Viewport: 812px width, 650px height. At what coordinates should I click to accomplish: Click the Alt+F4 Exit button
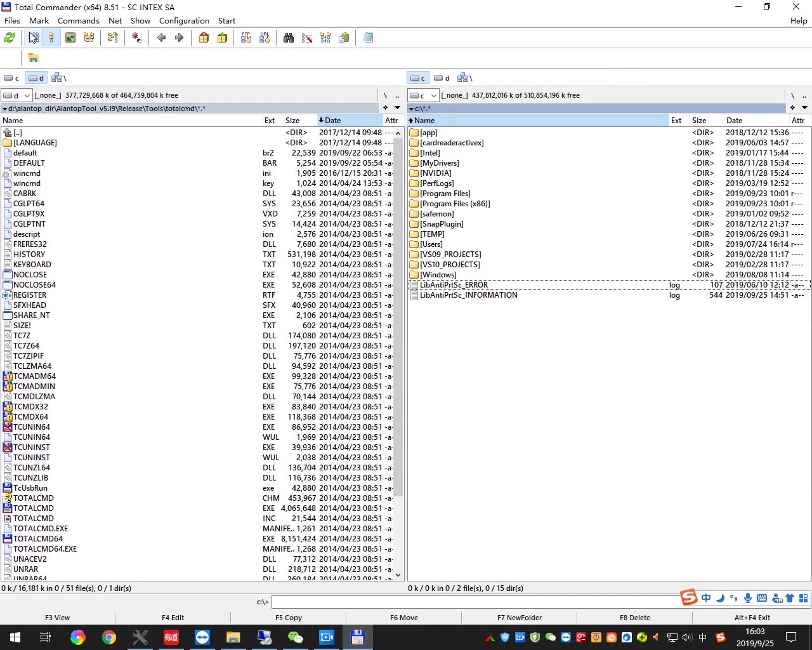752,617
